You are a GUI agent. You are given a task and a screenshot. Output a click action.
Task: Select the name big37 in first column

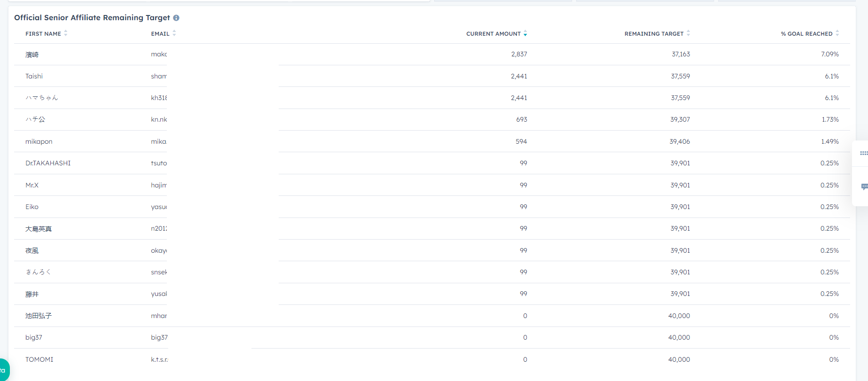point(34,337)
